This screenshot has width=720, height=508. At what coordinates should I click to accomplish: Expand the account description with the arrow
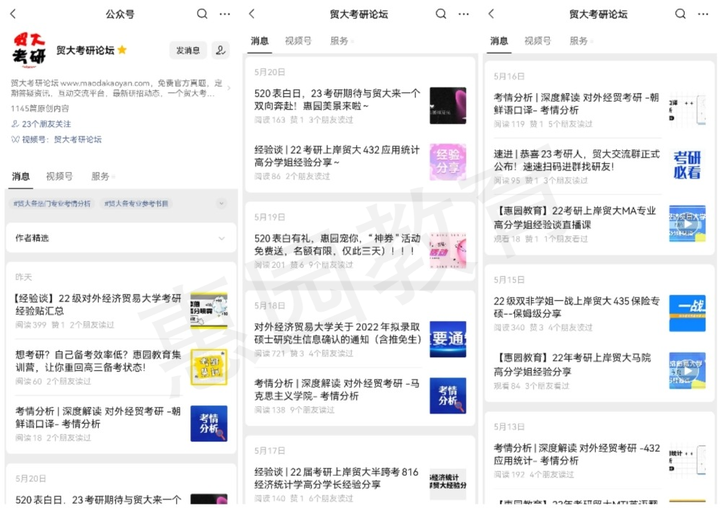tap(229, 88)
